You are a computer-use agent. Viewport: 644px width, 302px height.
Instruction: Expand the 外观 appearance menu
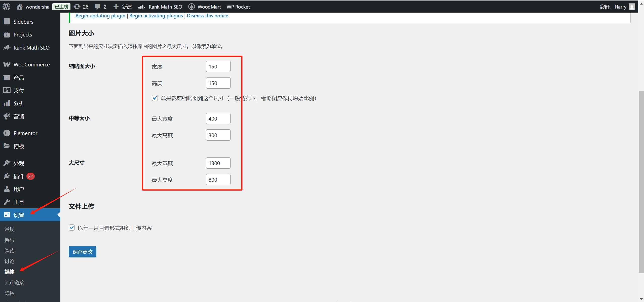(x=19, y=163)
